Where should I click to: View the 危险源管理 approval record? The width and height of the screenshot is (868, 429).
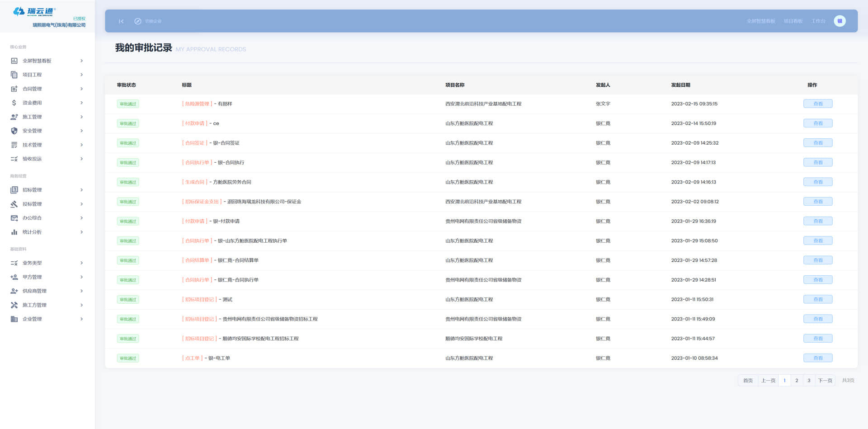pyautogui.click(x=817, y=104)
